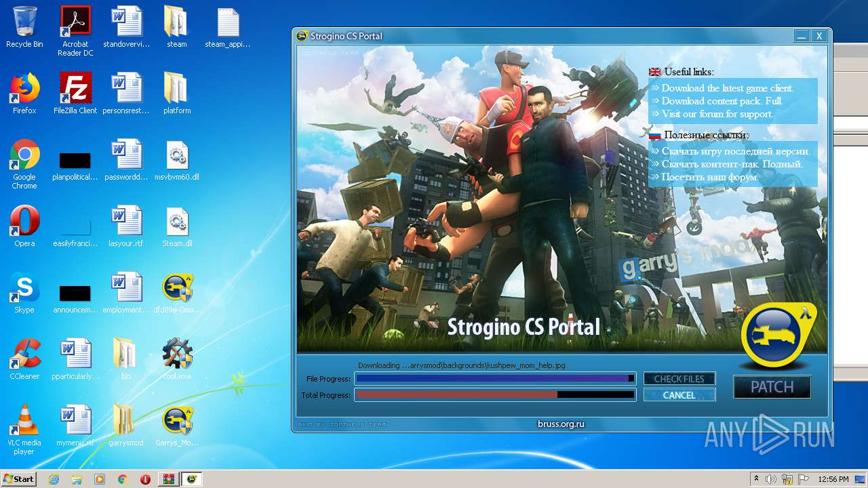The height and width of the screenshot is (488, 868).
Task: Visit the bruss.org.ru link
Action: coord(561,424)
